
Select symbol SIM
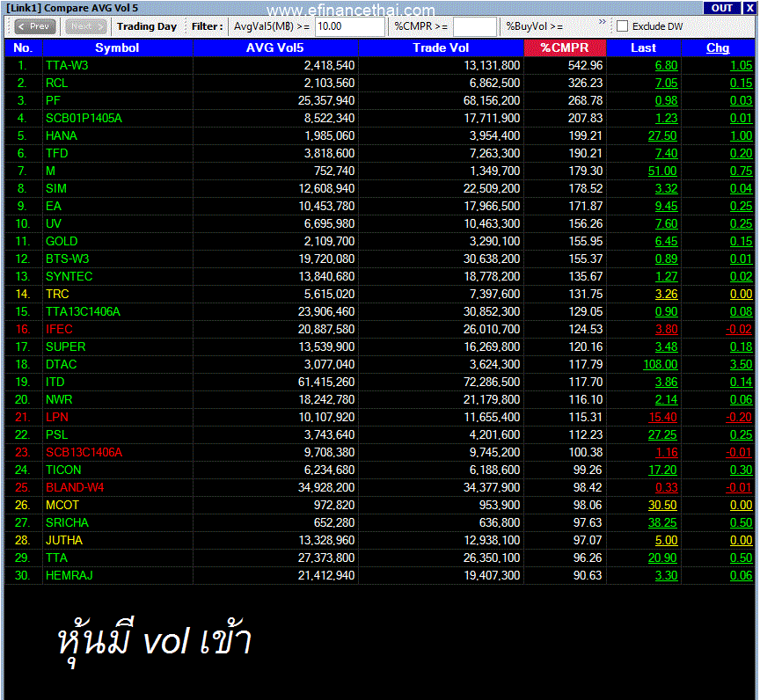pos(55,188)
